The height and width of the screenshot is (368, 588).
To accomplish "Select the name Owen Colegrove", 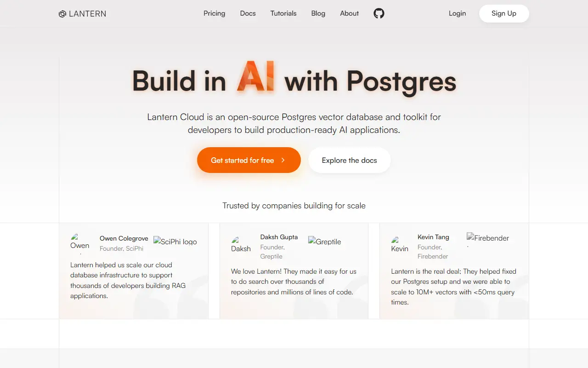I will (124, 238).
